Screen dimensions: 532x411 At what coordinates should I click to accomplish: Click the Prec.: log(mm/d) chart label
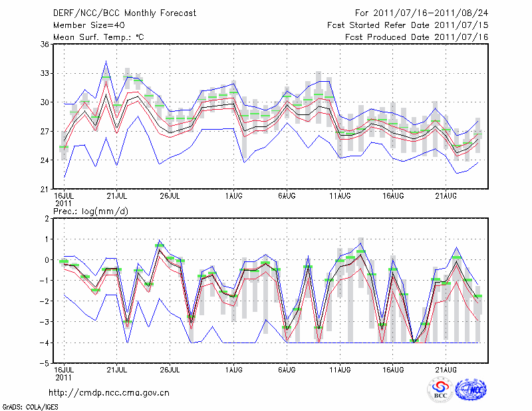coord(90,211)
